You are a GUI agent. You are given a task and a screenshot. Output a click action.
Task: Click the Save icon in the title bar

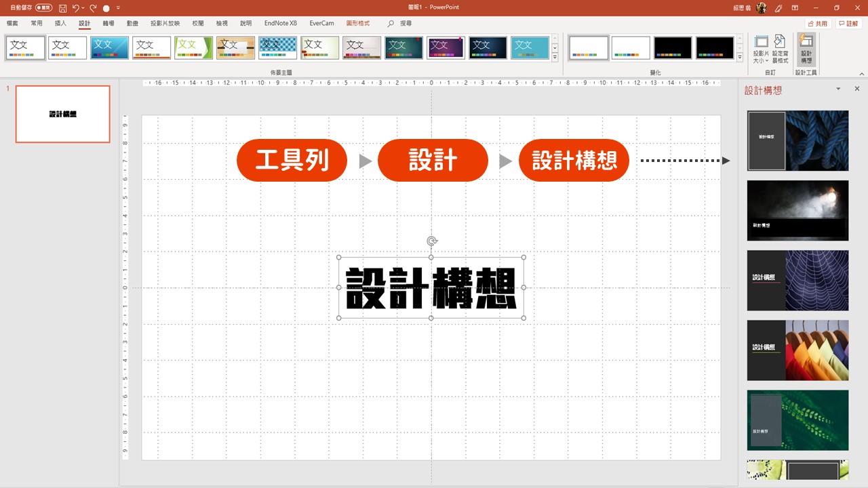[x=62, y=8]
